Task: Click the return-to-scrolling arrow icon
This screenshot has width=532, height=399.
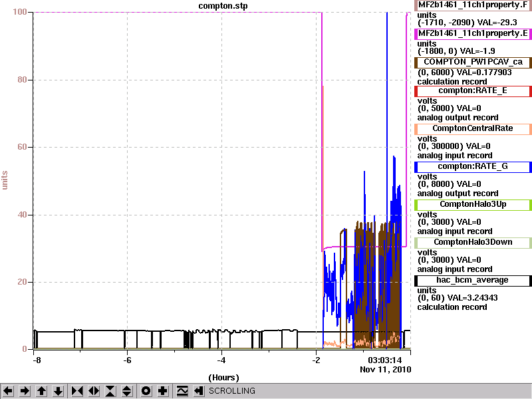Action: (199, 391)
